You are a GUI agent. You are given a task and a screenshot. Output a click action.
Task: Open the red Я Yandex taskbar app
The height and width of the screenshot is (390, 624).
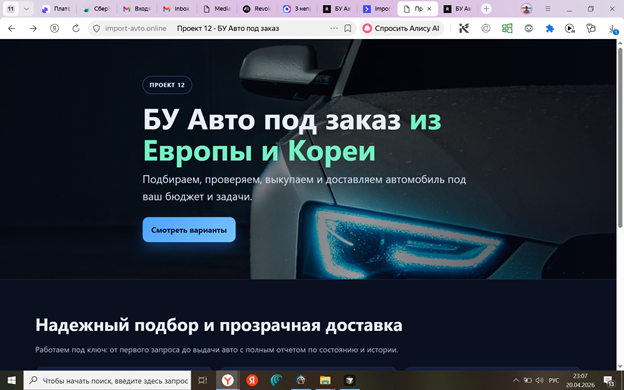point(252,380)
